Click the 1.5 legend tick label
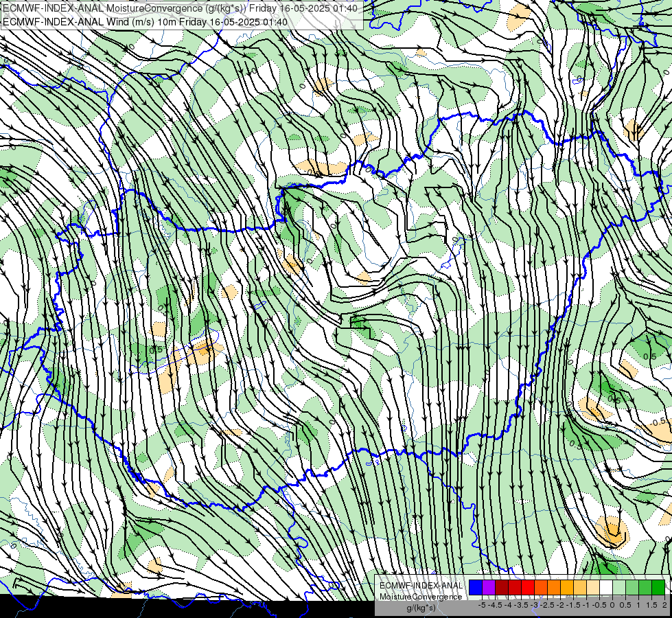The width and height of the screenshot is (672, 618). [x=651, y=605]
